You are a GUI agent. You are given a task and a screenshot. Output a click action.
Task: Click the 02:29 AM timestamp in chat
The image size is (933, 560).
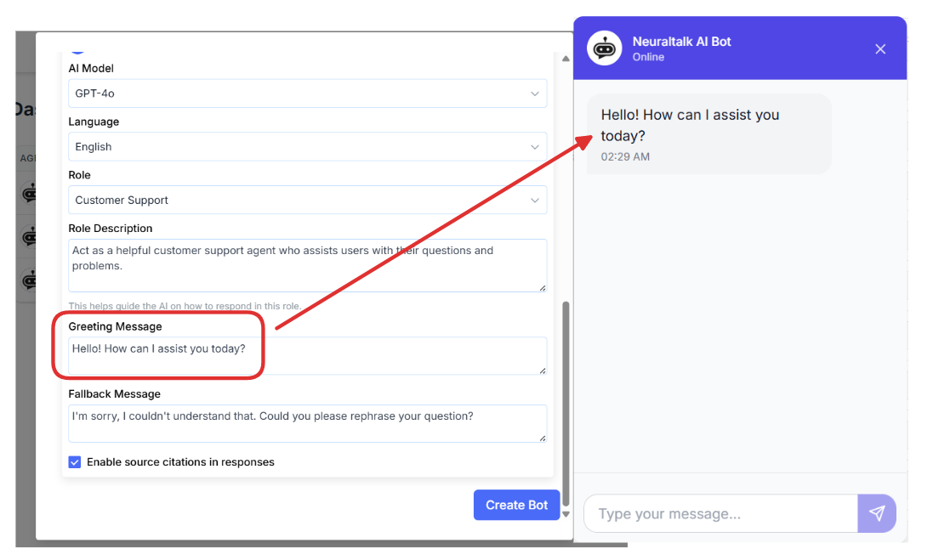click(x=625, y=157)
